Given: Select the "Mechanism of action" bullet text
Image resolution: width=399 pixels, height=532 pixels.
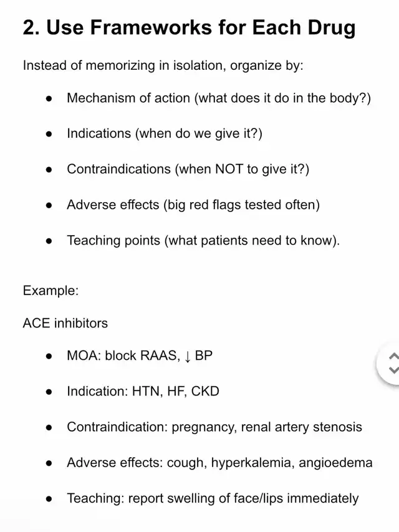Looking at the screenshot, I should (218, 98).
